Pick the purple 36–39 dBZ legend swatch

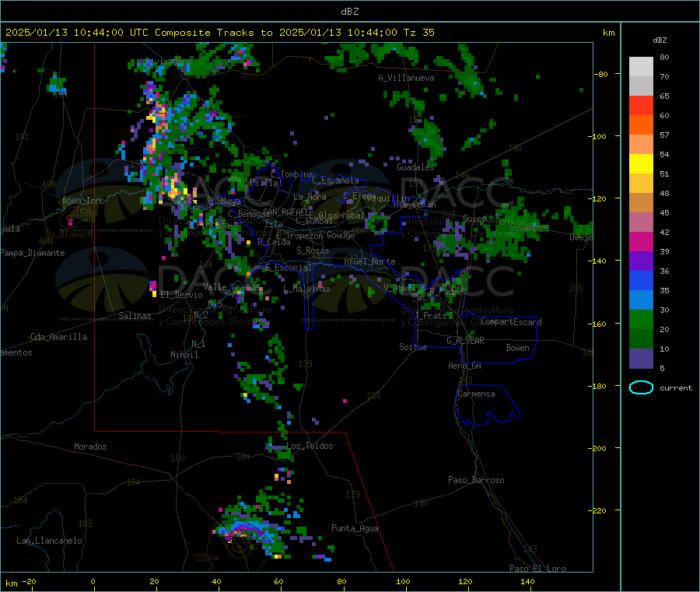(641, 261)
